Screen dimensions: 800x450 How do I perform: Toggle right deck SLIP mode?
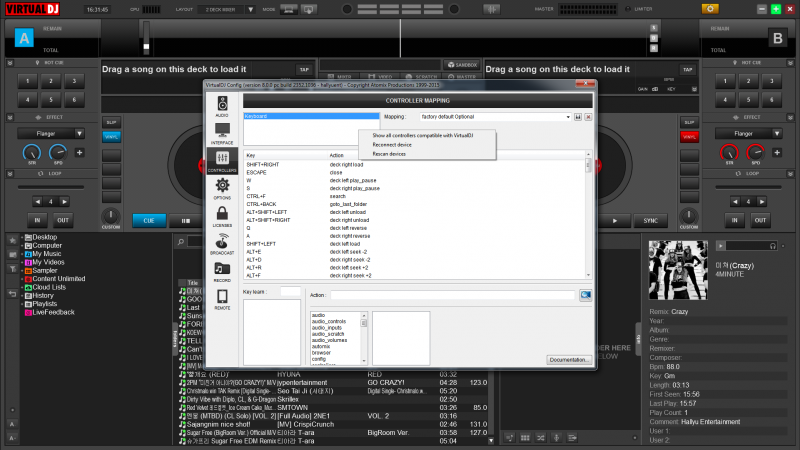pyautogui.click(x=689, y=122)
